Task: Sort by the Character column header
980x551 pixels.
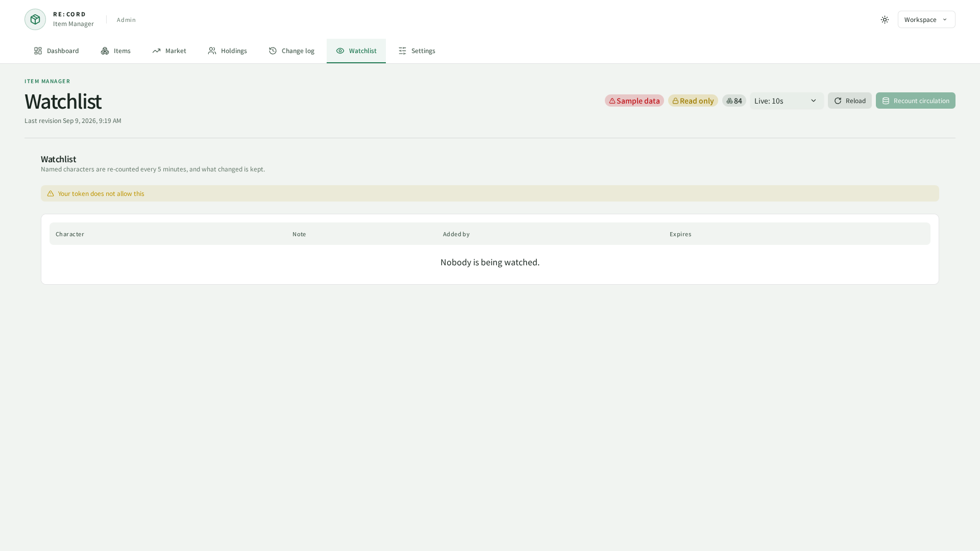Action: point(70,234)
